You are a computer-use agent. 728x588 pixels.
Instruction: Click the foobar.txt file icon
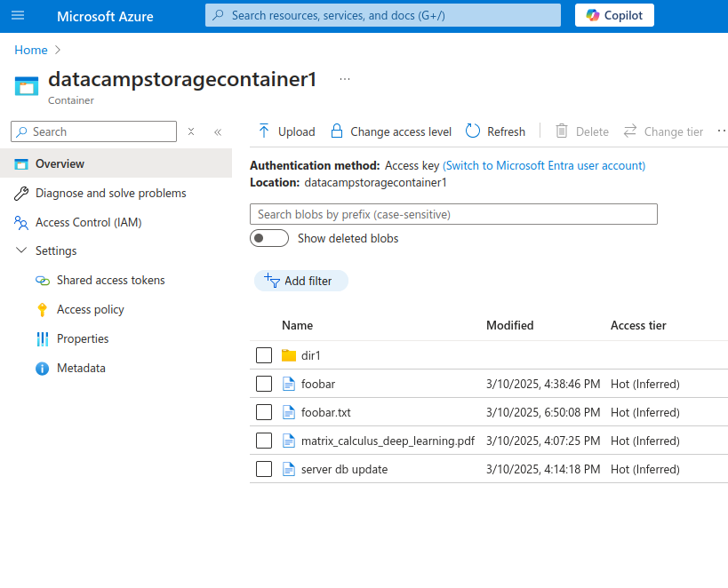click(x=289, y=412)
